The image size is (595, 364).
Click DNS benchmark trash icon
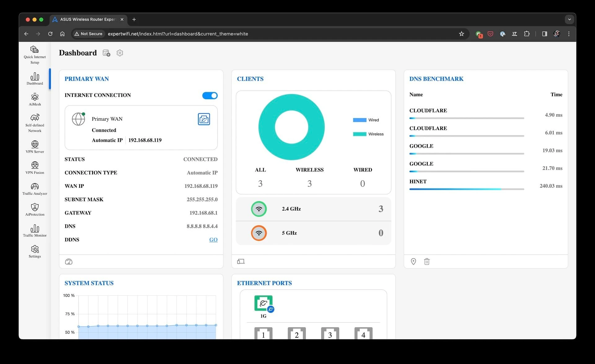pyautogui.click(x=427, y=262)
